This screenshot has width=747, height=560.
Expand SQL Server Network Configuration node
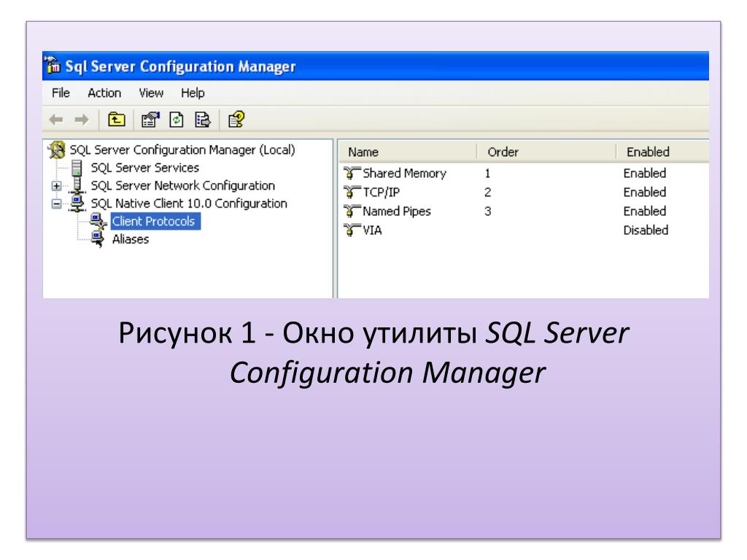tap(56, 186)
